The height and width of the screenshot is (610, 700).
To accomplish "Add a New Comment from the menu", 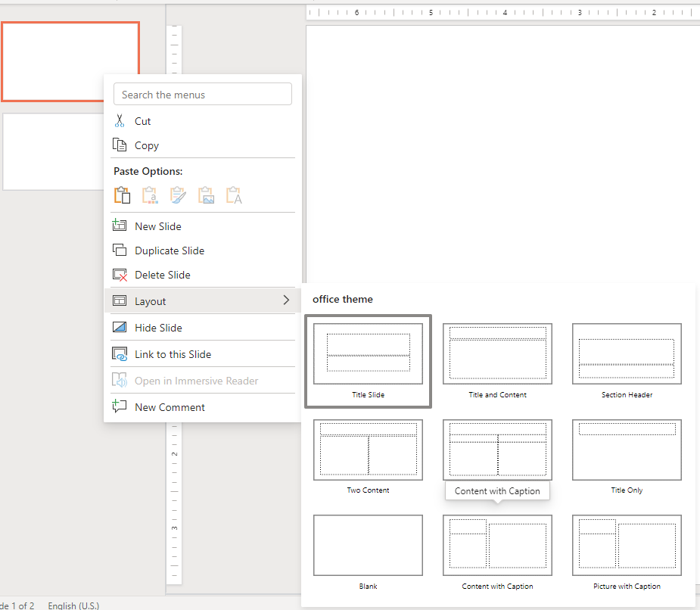I will 170,407.
